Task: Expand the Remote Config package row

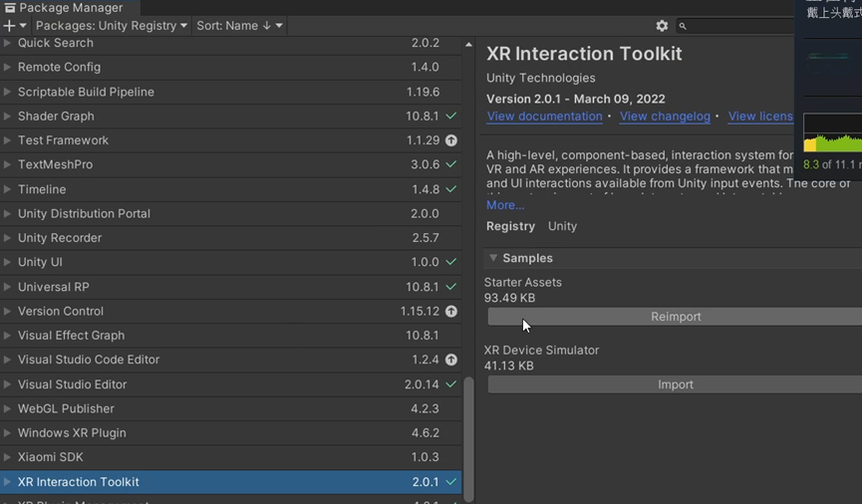Action: coord(7,67)
